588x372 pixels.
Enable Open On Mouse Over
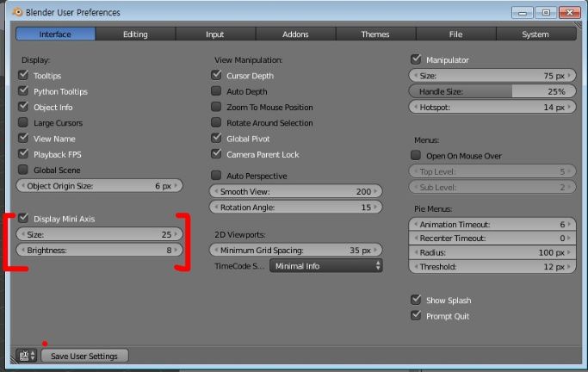[x=416, y=155]
